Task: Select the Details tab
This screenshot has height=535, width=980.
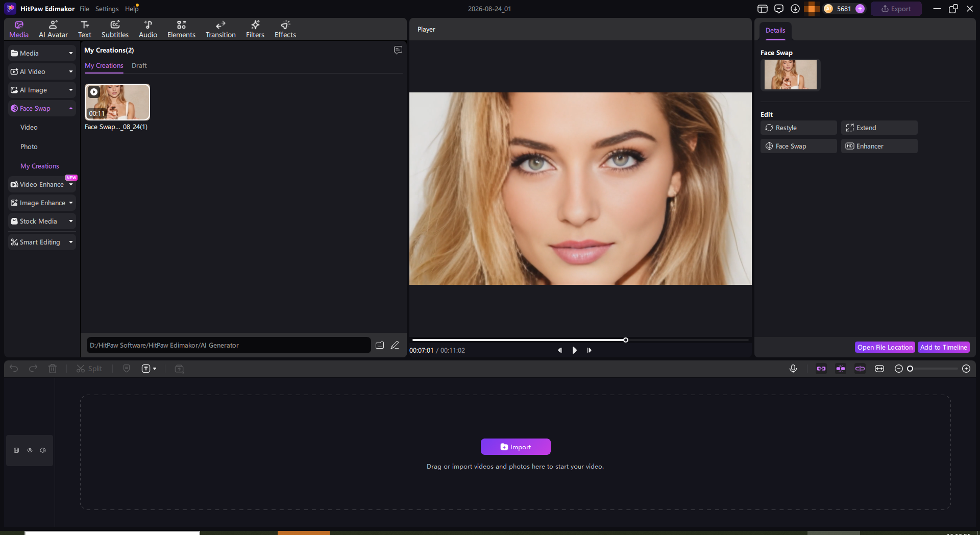Action: [775, 31]
